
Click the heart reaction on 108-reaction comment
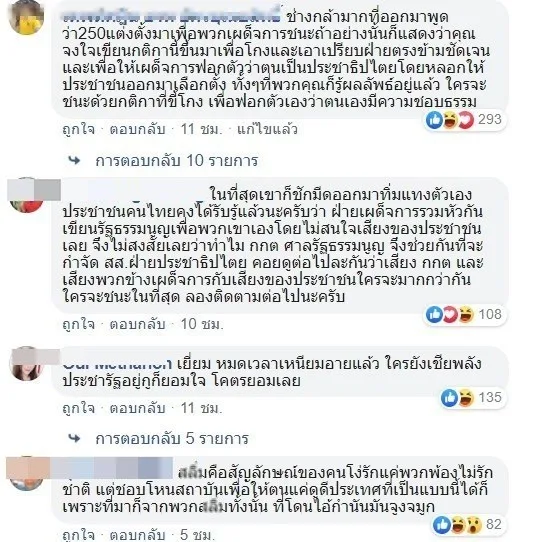(x=450, y=315)
